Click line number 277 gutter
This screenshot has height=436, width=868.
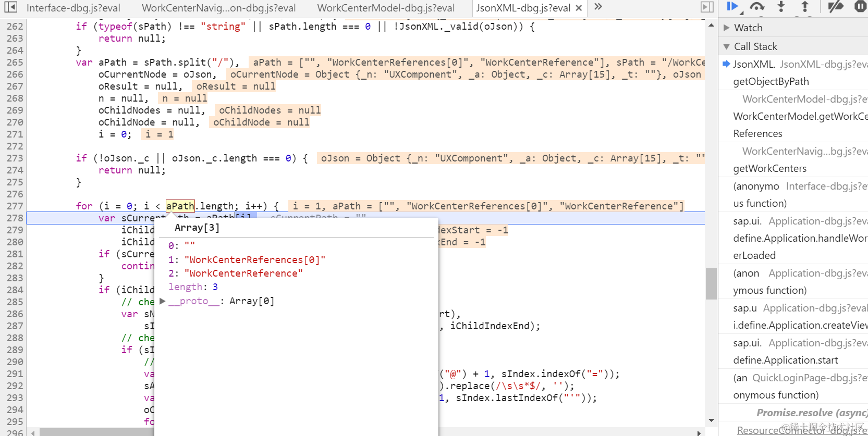point(15,206)
